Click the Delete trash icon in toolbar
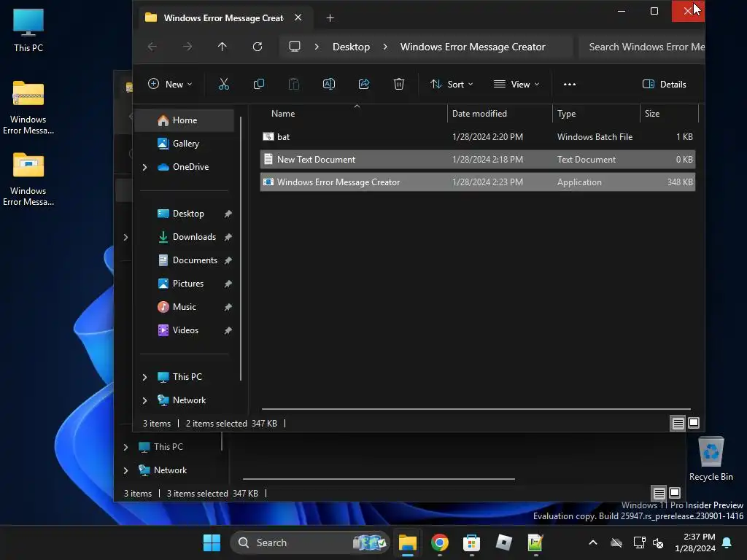The image size is (747, 560). pyautogui.click(x=399, y=85)
